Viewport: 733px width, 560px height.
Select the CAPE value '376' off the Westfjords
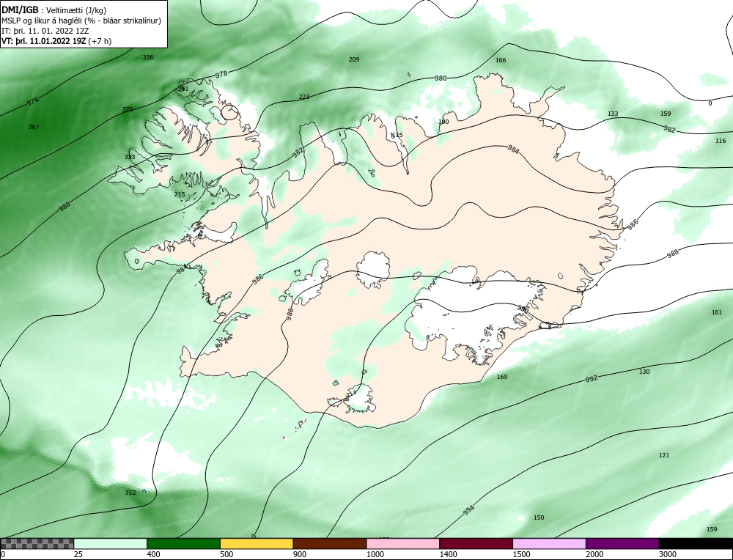127,109
